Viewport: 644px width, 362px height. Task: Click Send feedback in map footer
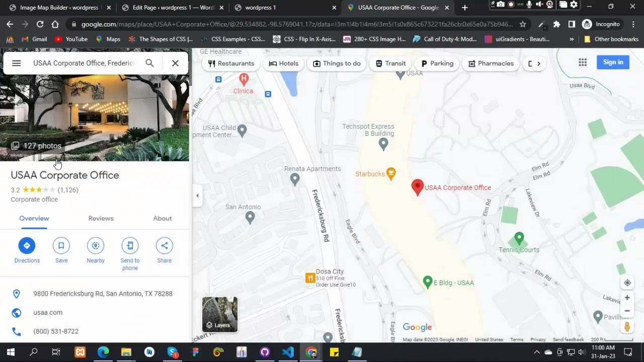(x=568, y=339)
